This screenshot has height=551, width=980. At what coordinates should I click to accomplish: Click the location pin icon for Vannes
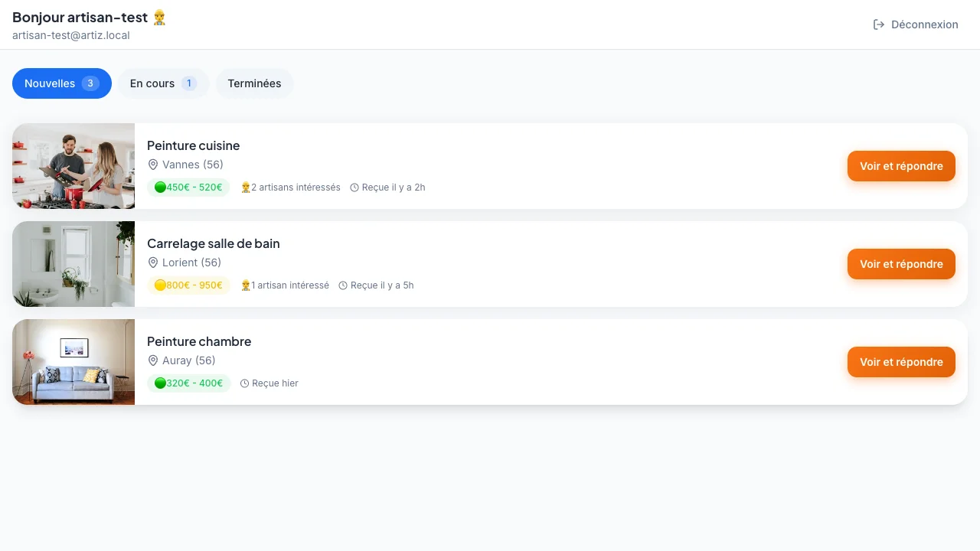click(153, 165)
